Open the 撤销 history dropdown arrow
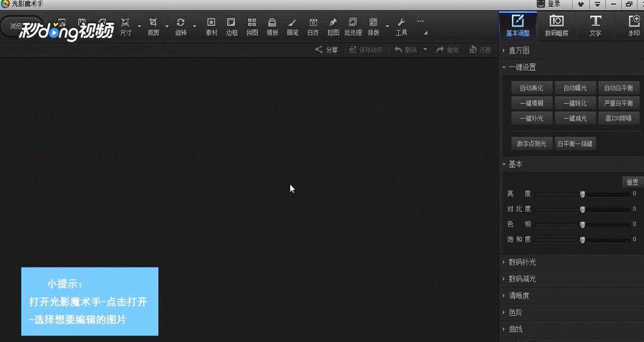Image resolution: width=644 pixels, height=342 pixels. [425, 49]
